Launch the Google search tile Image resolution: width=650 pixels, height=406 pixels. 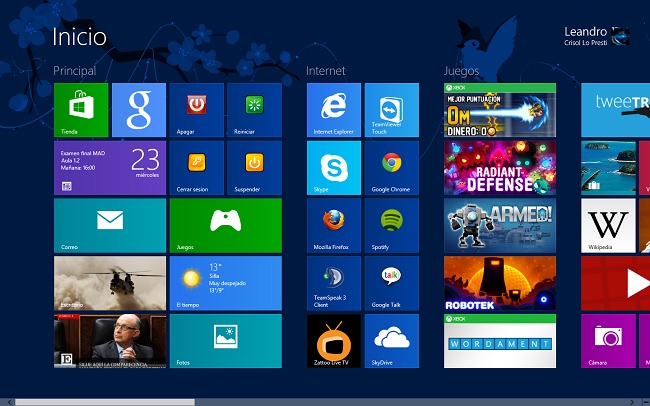pos(139,110)
